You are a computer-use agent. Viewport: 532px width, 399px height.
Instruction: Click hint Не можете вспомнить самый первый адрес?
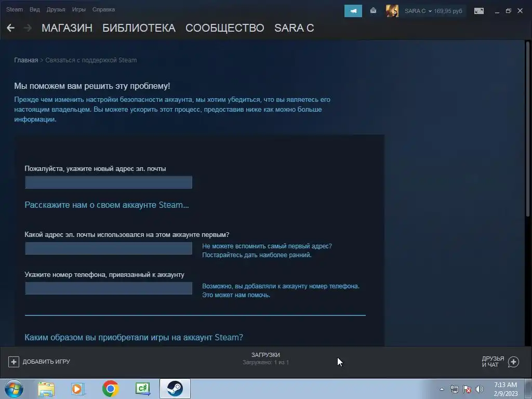(x=267, y=246)
